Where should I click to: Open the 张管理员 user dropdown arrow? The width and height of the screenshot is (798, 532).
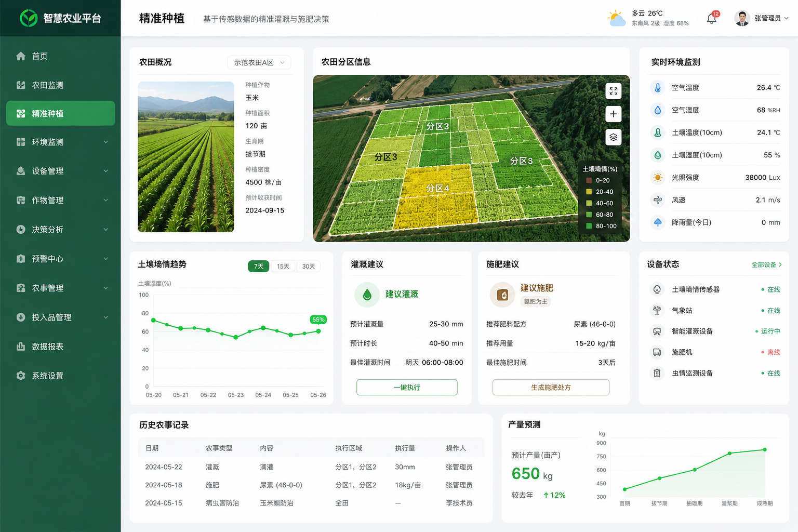click(x=786, y=18)
